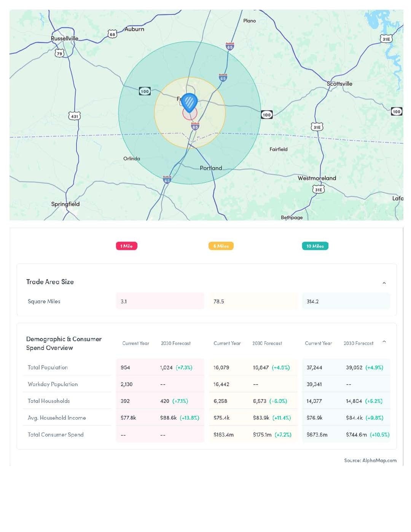Click the Total Population row label
Image resolution: width=411 pixels, height=532 pixels.
tap(48, 367)
